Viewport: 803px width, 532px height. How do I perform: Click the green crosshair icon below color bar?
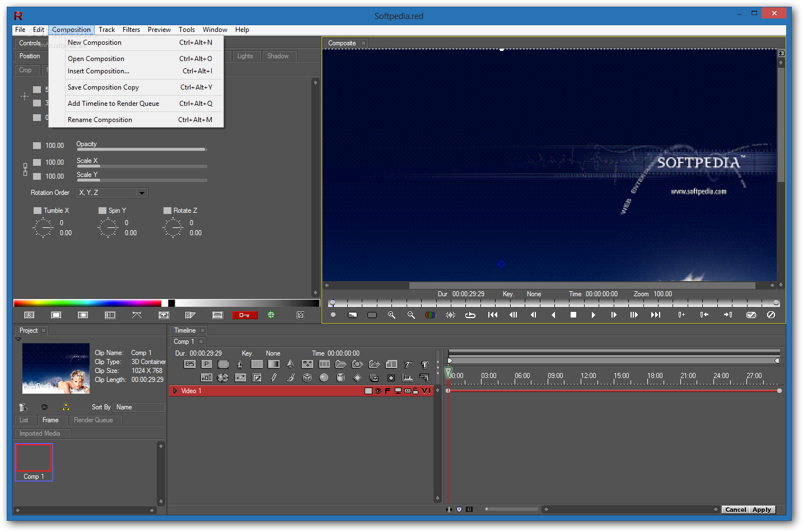[271, 315]
